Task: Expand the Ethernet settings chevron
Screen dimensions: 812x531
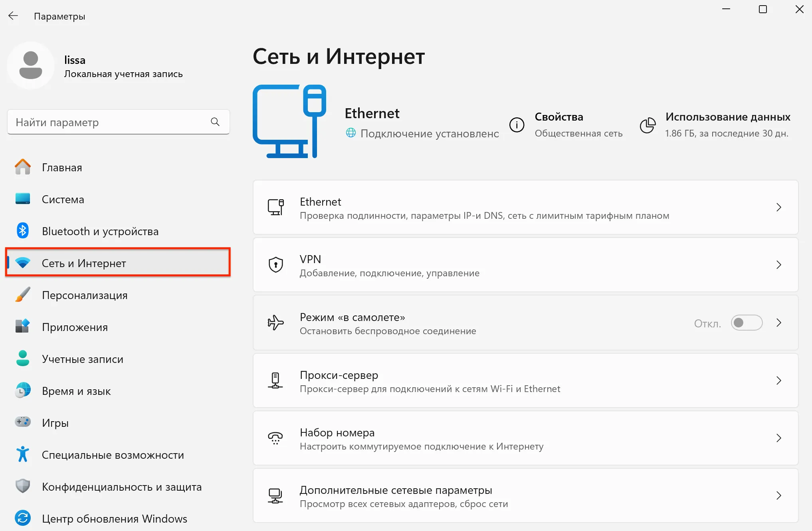Action: pyautogui.click(x=778, y=207)
